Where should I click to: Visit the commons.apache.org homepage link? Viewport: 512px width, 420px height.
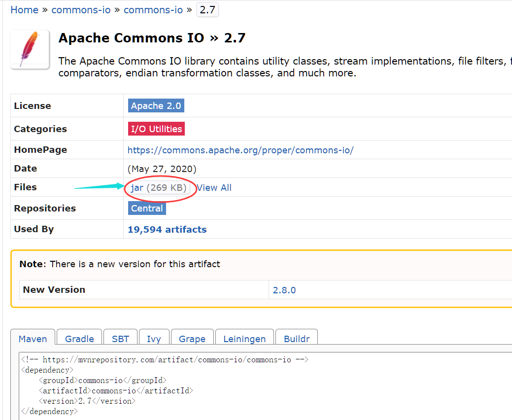240,150
